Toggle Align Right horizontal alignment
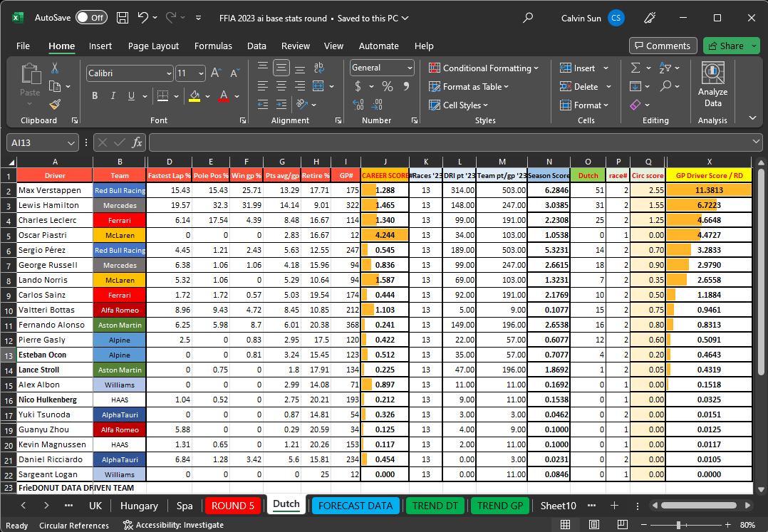The image size is (768, 532). (300, 86)
